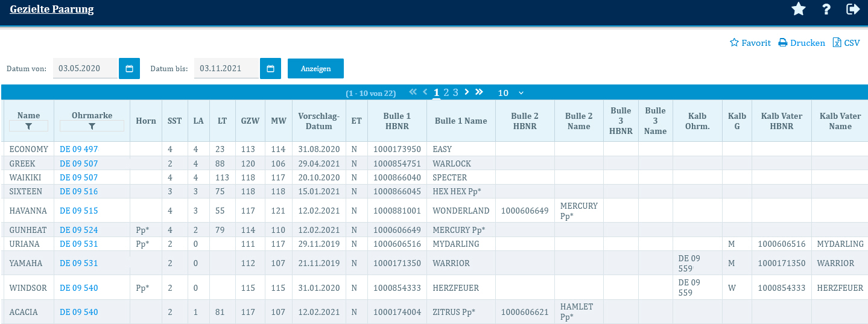This screenshot has height=324, width=868.
Task: Jump to the first page of results
Action: pos(413,92)
